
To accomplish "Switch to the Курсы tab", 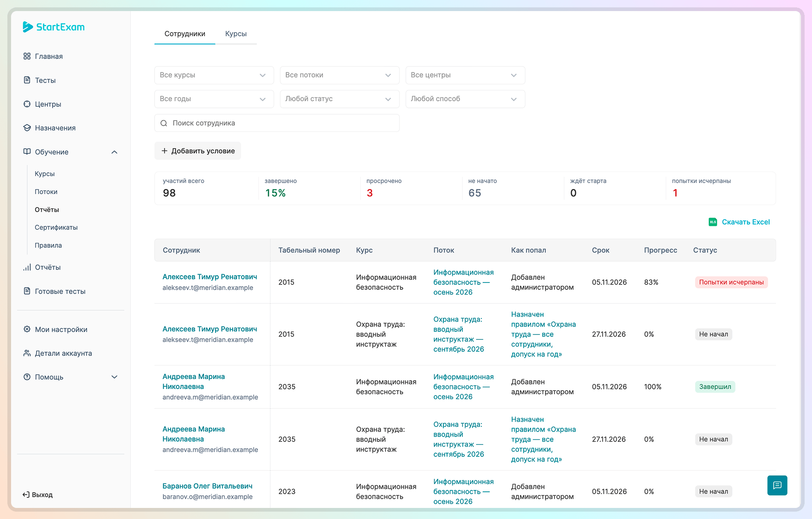I will tap(236, 34).
